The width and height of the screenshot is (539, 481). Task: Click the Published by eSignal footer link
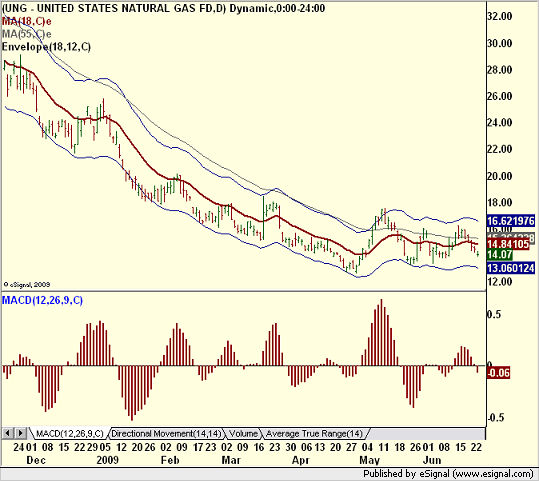[448, 474]
